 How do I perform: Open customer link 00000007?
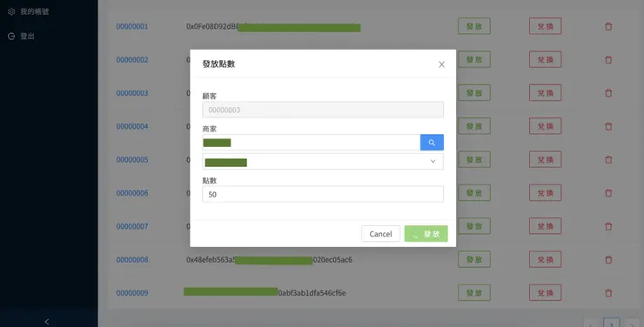pos(132,226)
